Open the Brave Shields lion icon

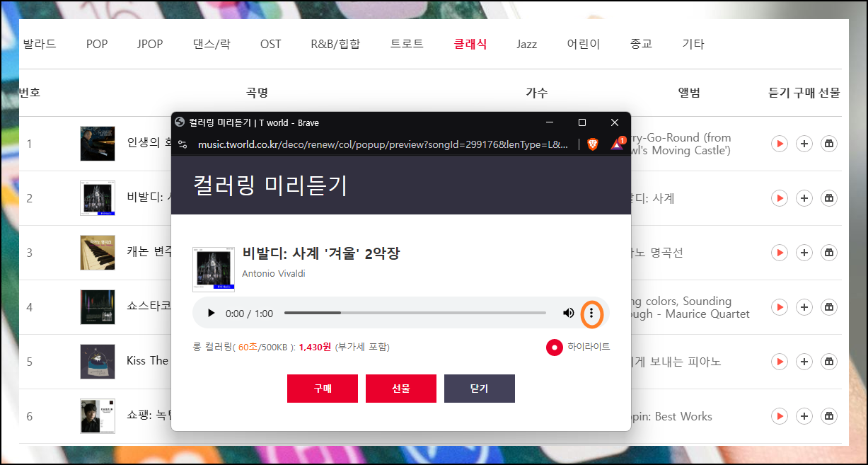coord(593,144)
